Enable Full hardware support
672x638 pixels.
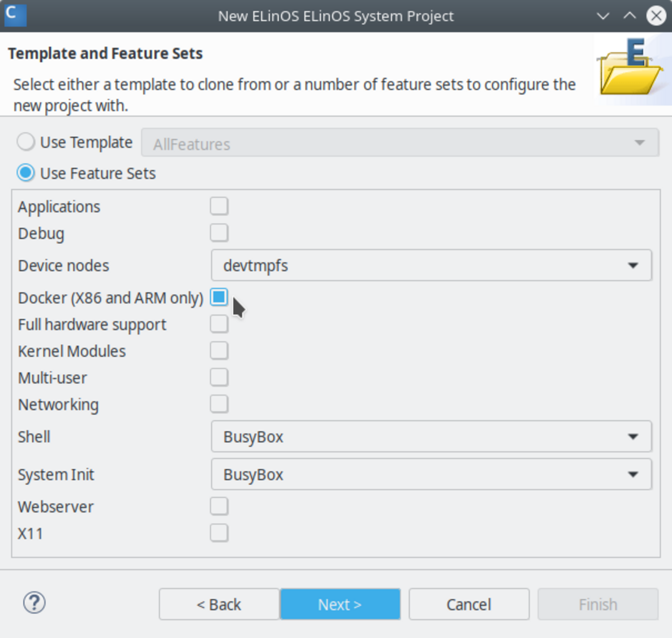tap(219, 324)
